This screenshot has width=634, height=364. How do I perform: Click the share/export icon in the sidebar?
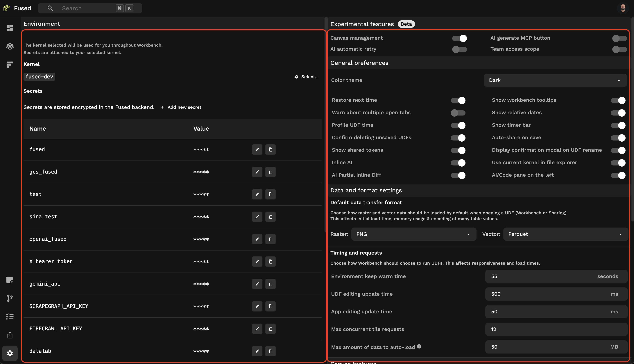tap(10, 335)
